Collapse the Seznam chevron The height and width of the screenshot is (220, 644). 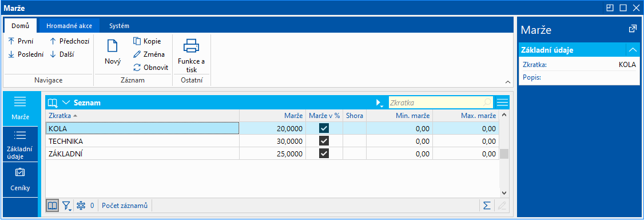(66, 103)
